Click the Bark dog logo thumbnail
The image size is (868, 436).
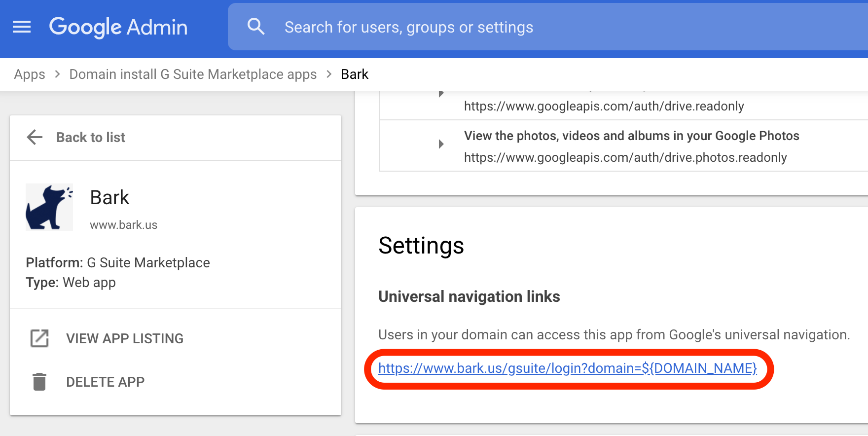coord(49,207)
